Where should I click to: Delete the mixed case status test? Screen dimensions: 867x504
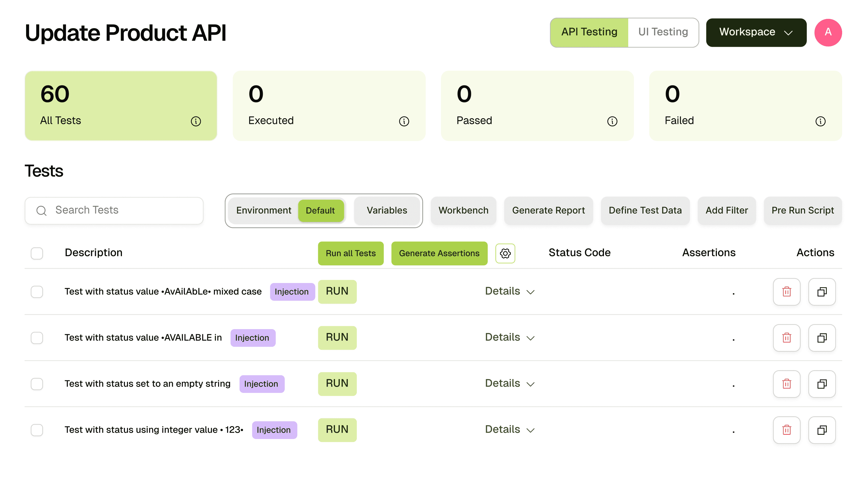pos(786,292)
